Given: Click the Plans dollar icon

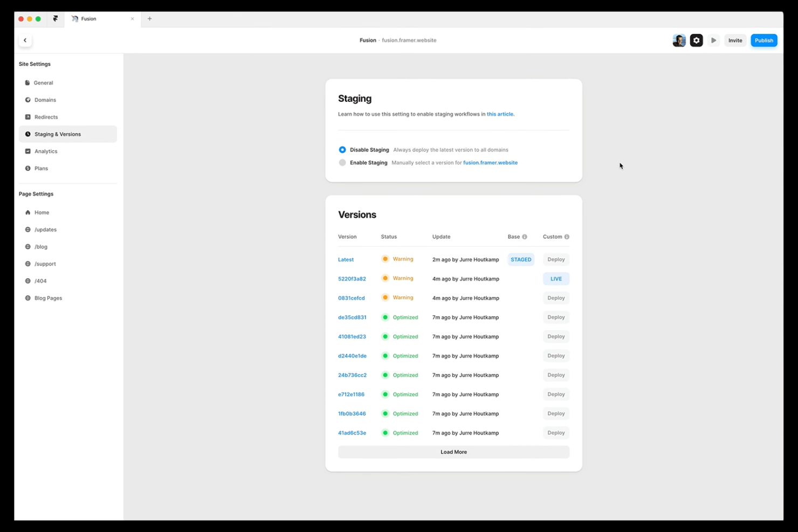Looking at the screenshot, I should pyautogui.click(x=27, y=169).
